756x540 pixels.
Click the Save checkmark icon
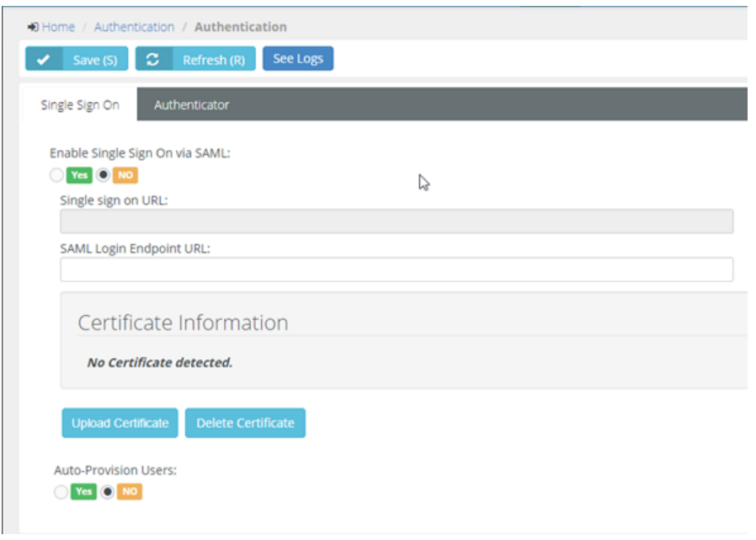click(x=44, y=59)
